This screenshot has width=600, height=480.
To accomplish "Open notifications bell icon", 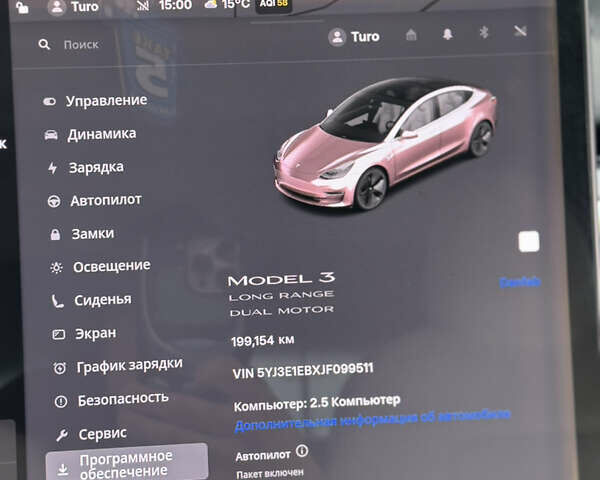I will (x=447, y=34).
